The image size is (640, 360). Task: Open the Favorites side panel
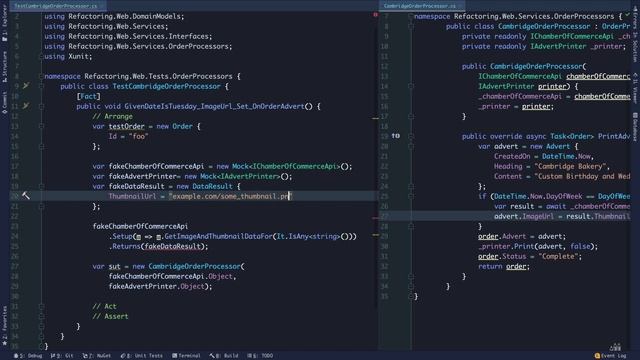click(x=4, y=326)
